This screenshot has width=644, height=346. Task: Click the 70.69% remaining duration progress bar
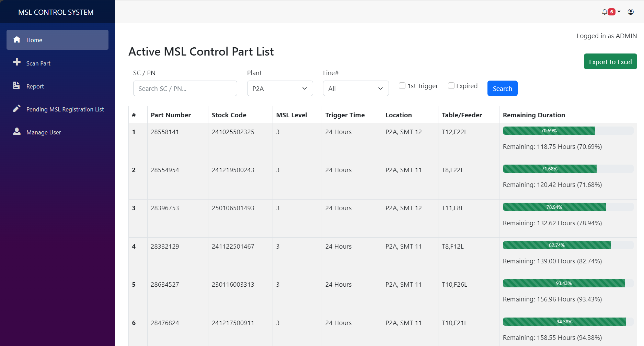pyautogui.click(x=549, y=131)
